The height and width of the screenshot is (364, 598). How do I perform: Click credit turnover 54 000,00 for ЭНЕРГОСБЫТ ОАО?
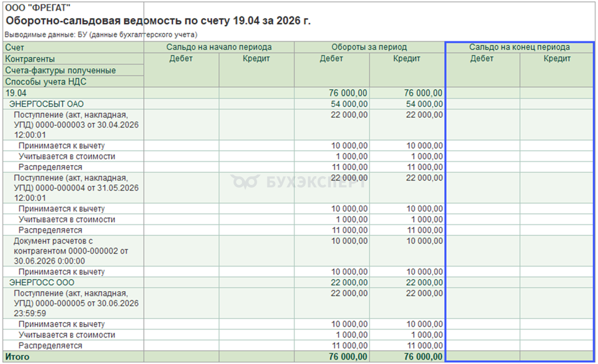tap(424, 104)
